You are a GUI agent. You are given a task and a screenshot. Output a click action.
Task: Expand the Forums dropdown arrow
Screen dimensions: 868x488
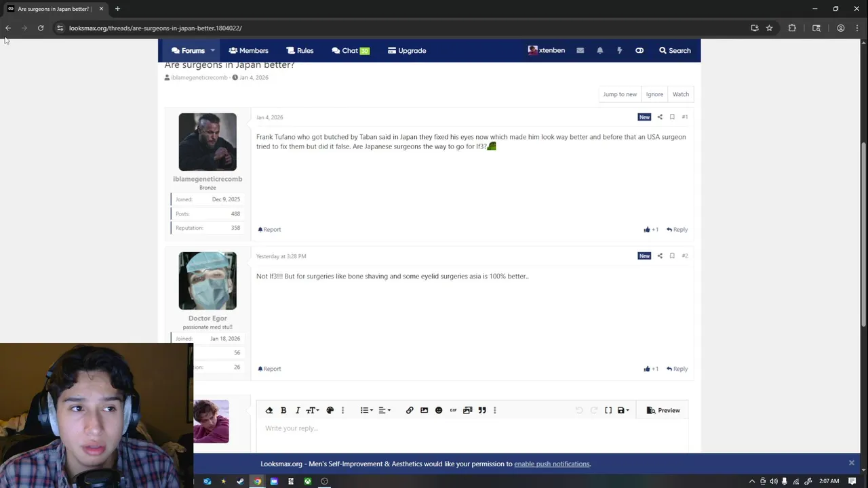212,51
